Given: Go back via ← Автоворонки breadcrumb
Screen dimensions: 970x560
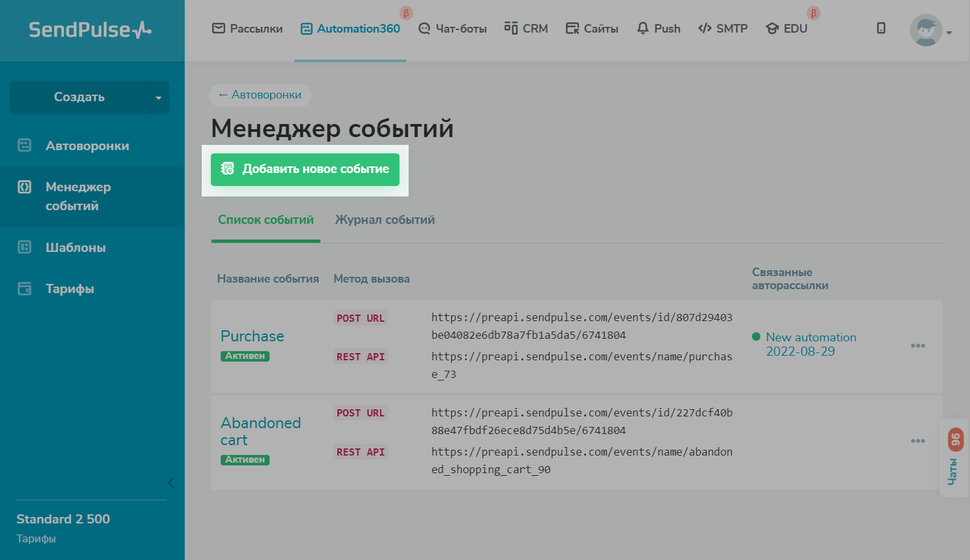Looking at the screenshot, I should 260,95.
